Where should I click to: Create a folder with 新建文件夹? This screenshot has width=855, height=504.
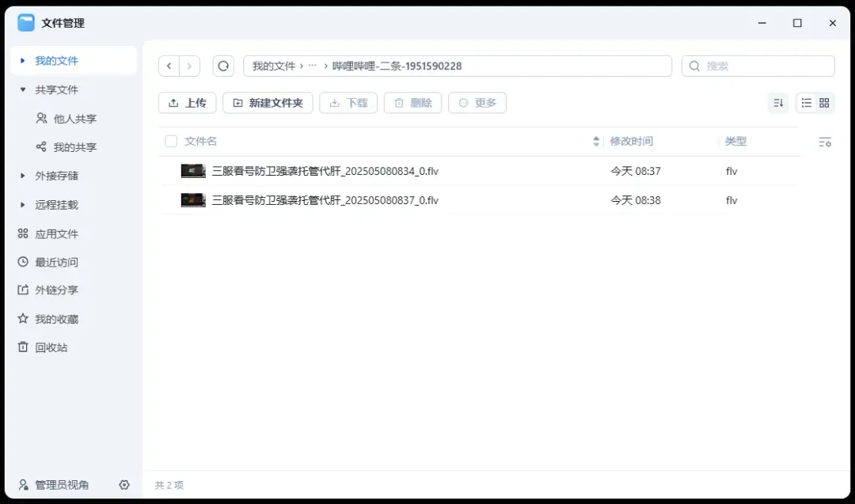tap(268, 103)
